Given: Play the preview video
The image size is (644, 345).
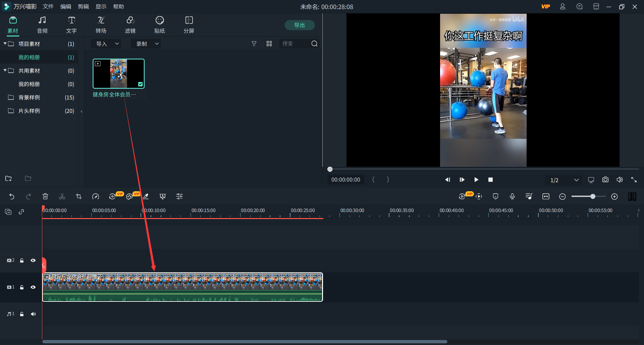Looking at the screenshot, I should (476, 180).
